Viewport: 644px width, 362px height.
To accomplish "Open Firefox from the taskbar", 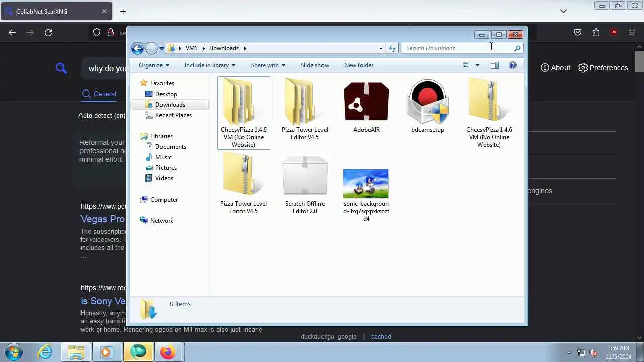I will (x=168, y=352).
